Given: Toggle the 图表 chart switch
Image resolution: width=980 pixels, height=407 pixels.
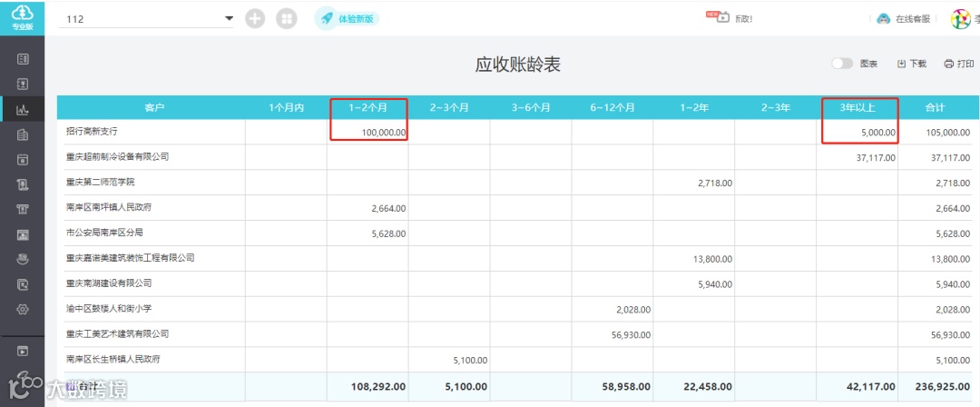Looking at the screenshot, I should (x=842, y=64).
